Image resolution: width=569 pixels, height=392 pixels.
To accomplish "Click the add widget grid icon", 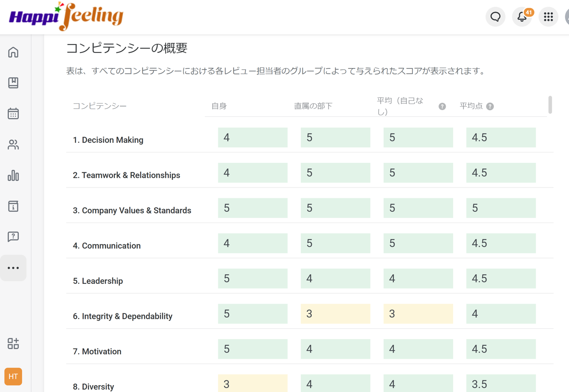I will point(13,343).
